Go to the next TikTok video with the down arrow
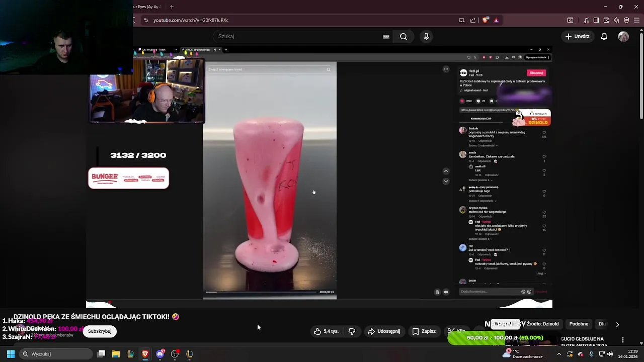Viewport: 644px width, 362px height. [446, 181]
